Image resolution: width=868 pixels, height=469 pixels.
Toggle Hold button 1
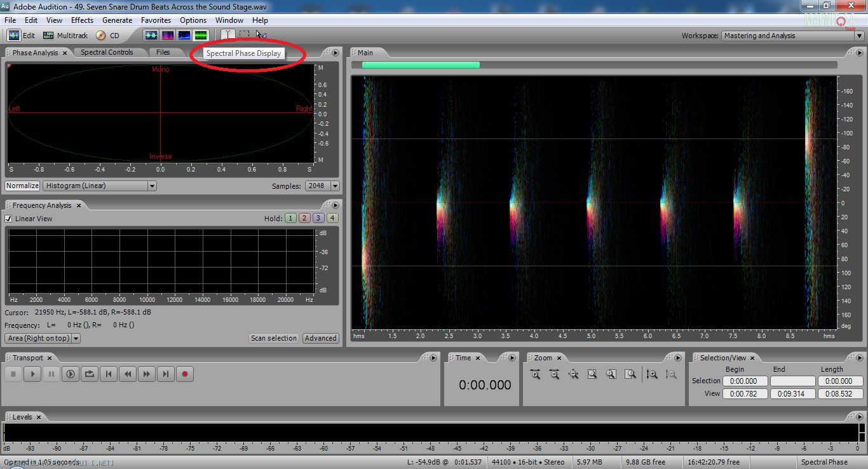[290, 218]
